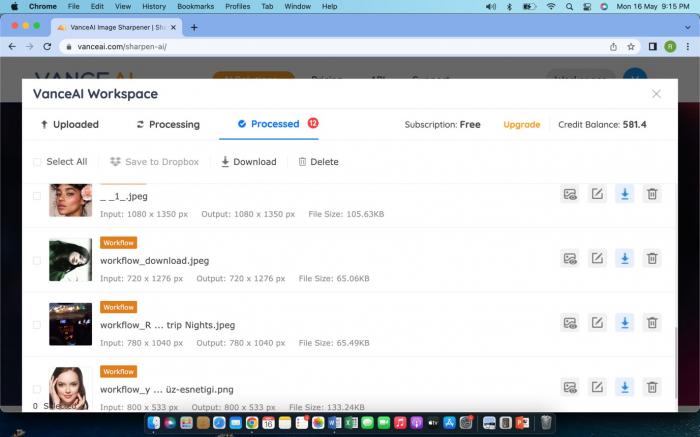Close the VanceAI Workspace dialog

point(656,94)
